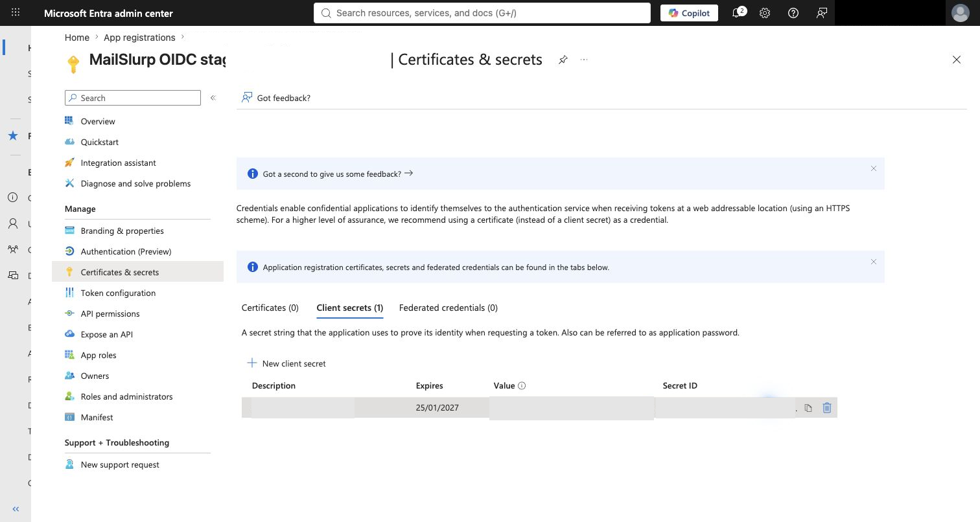Open Owners page

95,376
